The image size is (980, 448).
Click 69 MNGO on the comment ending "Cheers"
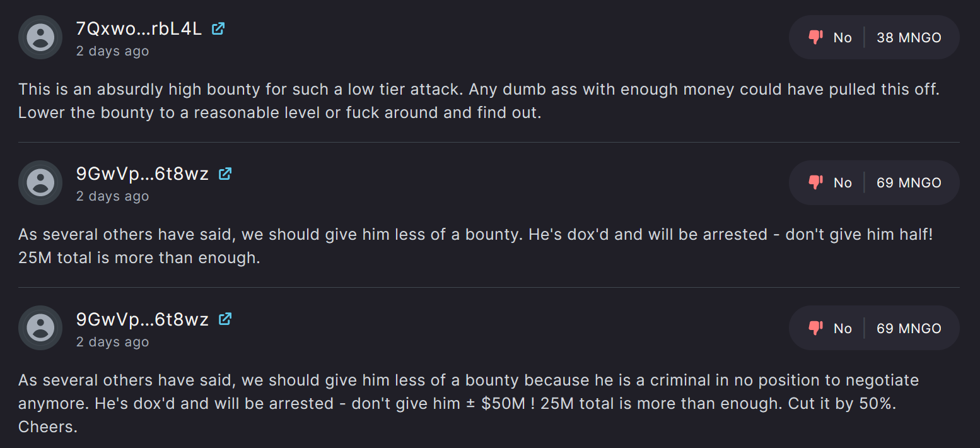pos(909,329)
